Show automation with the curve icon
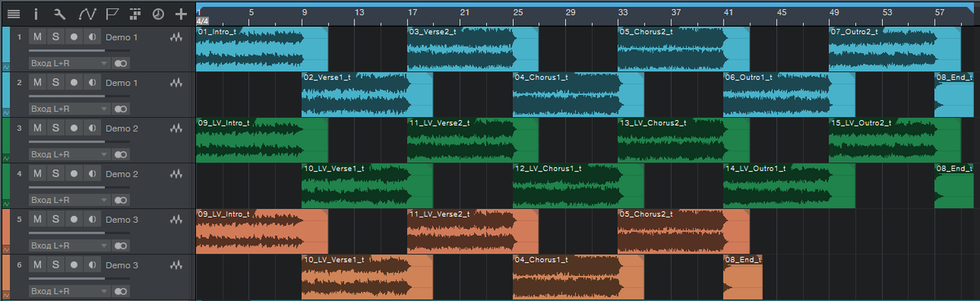 pyautogui.click(x=87, y=13)
